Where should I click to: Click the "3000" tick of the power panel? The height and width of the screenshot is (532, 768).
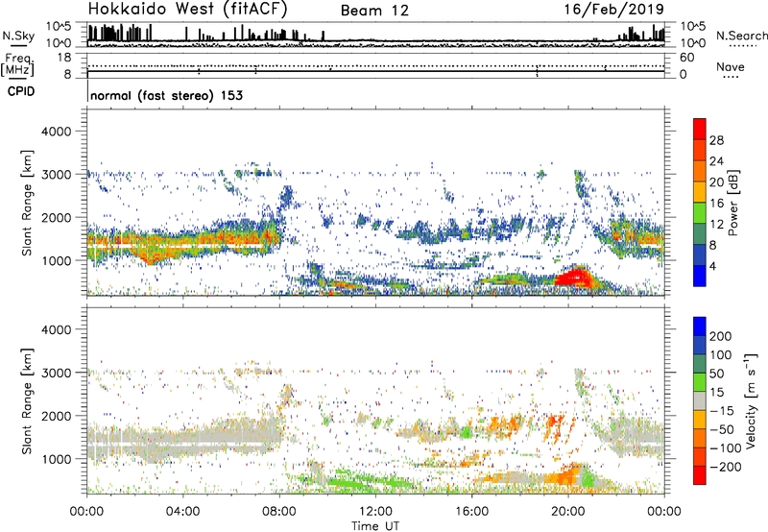coord(56,175)
